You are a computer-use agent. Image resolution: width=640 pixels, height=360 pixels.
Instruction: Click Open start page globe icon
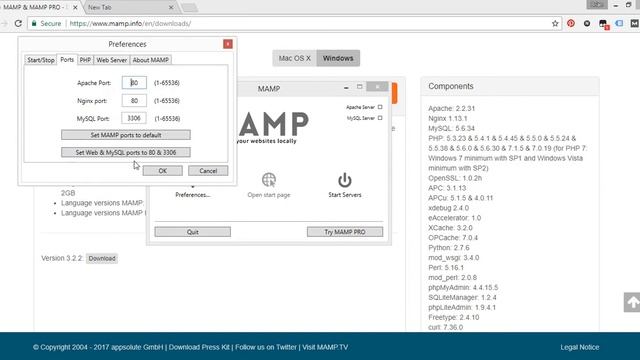(x=269, y=180)
